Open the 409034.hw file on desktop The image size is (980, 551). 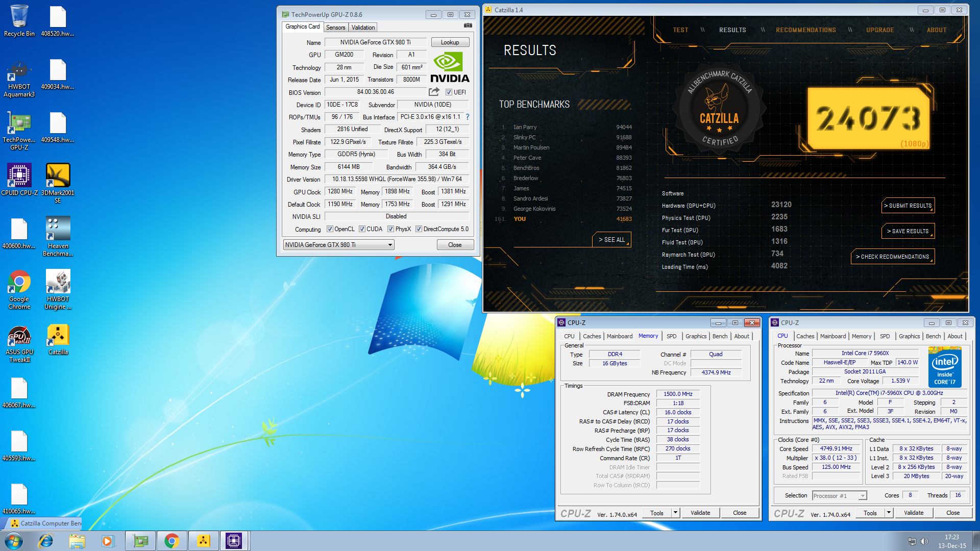pyautogui.click(x=58, y=74)
